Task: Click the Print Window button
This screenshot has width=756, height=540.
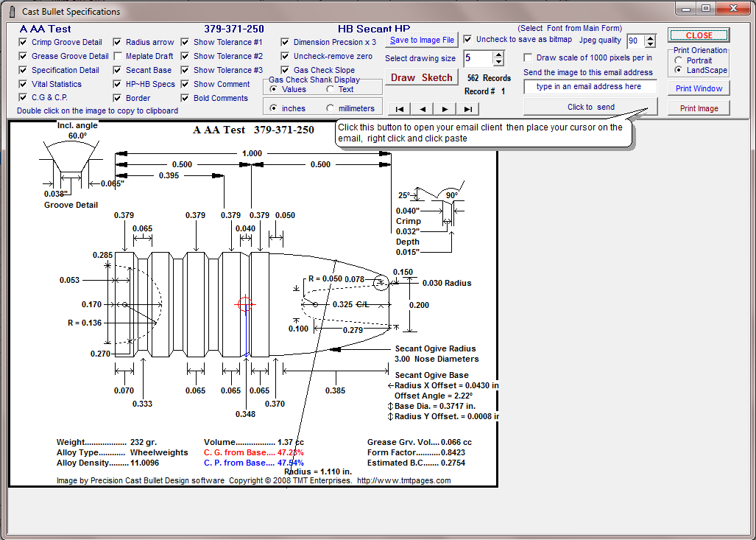Action: 699,88
